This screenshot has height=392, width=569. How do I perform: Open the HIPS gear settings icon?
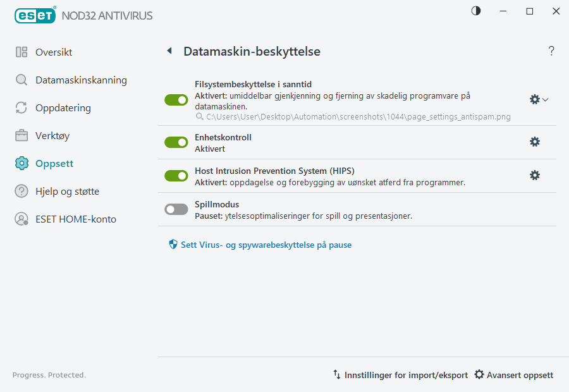tap(535, 175)
